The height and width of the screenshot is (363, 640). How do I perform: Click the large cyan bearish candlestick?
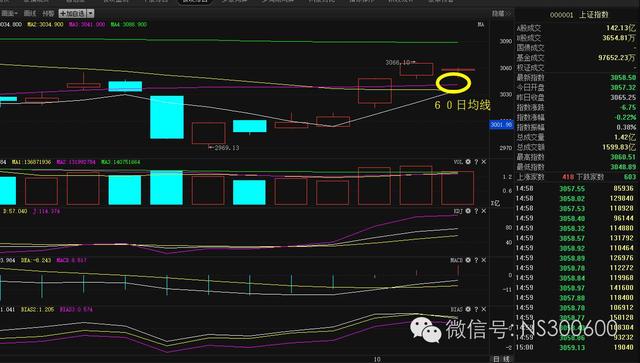pyautogui.click(x=167, y=117)
